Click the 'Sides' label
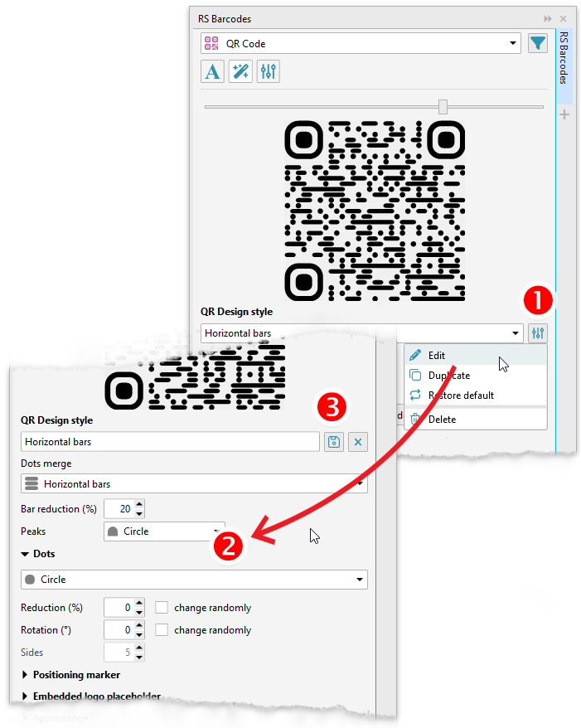Screen dimensions: 581x728 (31, 653)
